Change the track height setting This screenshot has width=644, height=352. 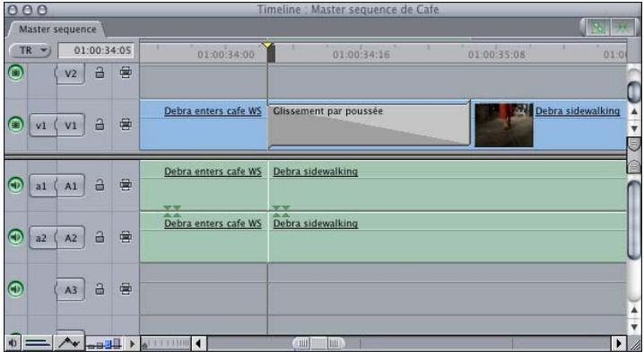click(104, 343)
